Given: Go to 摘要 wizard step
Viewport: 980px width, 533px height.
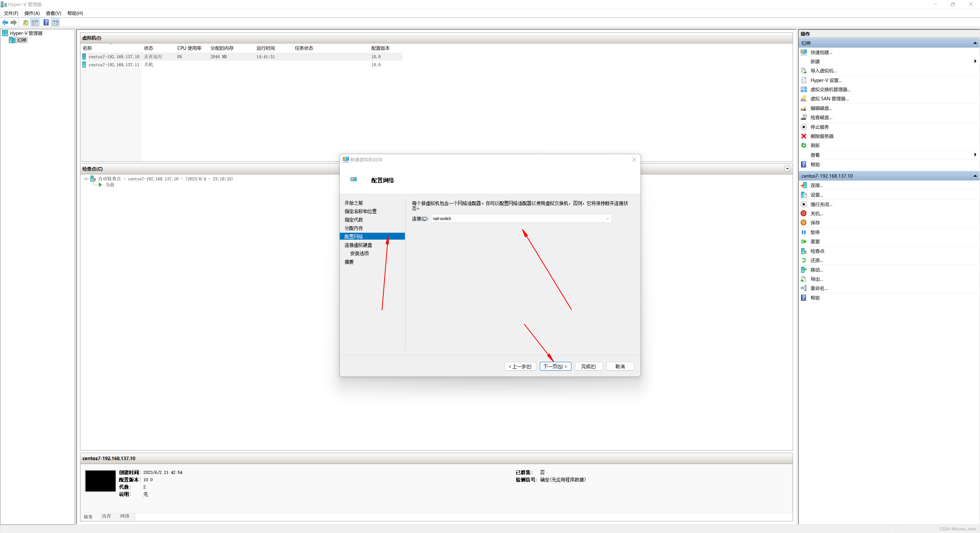Looking at the screenshot, I should click(349, 262).
